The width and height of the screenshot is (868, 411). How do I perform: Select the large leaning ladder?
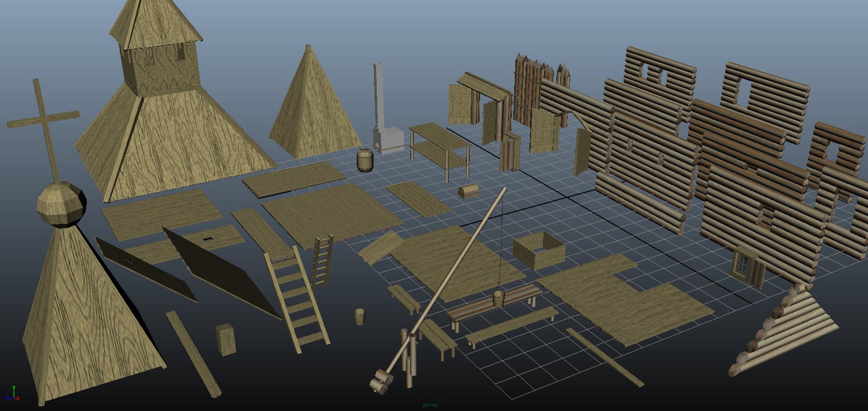297,300
